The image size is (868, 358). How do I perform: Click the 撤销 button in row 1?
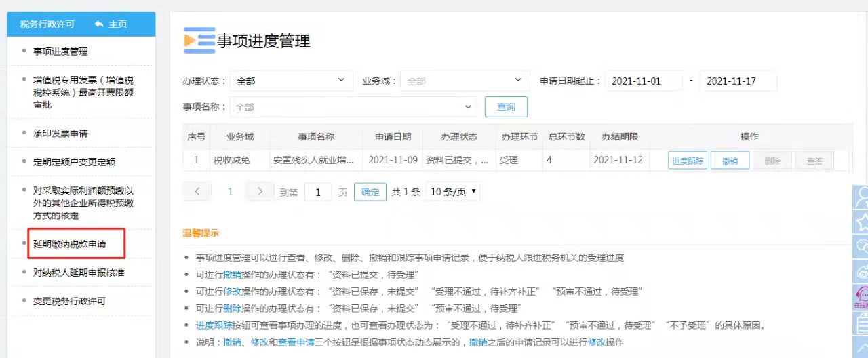click(x=730, y=161)
